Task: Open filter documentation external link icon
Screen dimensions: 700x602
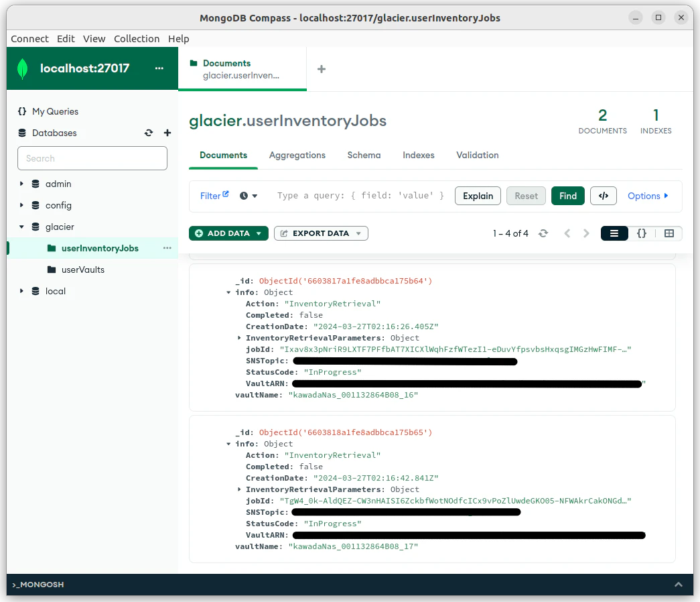Action: [226, 194]
